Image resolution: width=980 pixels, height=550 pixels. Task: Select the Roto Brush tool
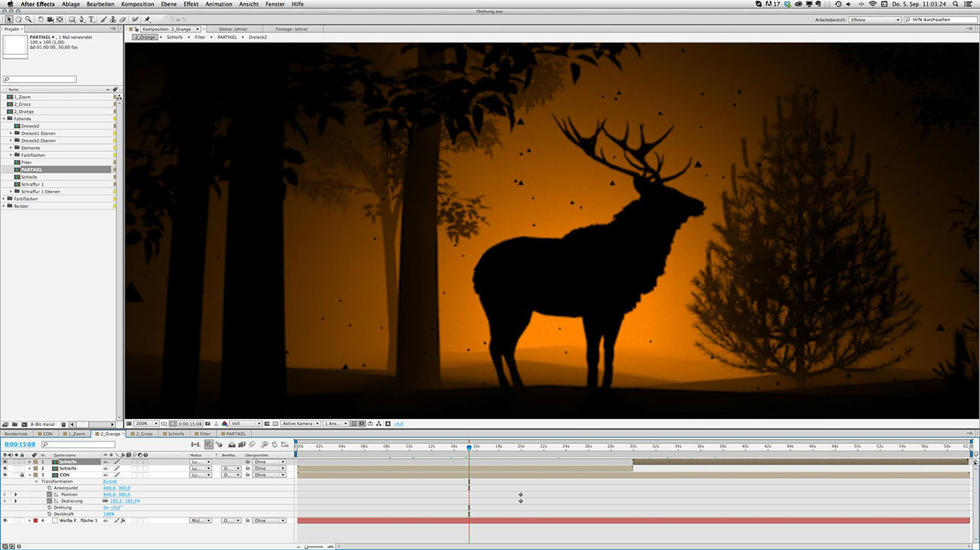[x=134, y=20]
